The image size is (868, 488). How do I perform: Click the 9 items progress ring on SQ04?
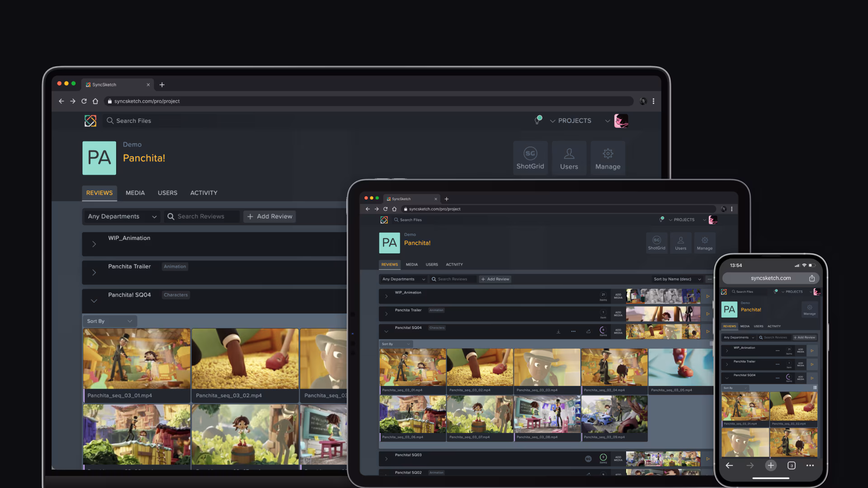pyautogui.click(x=603, y=331)
